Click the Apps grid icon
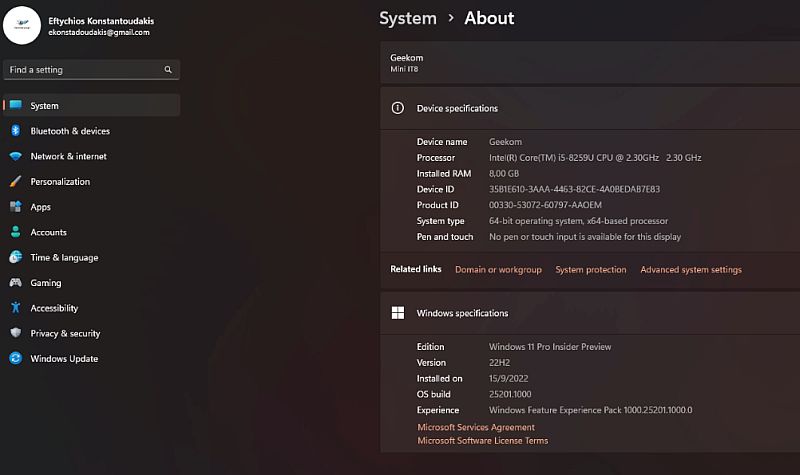Viewport: 800px width, 475px height. (x=16, y=207)
